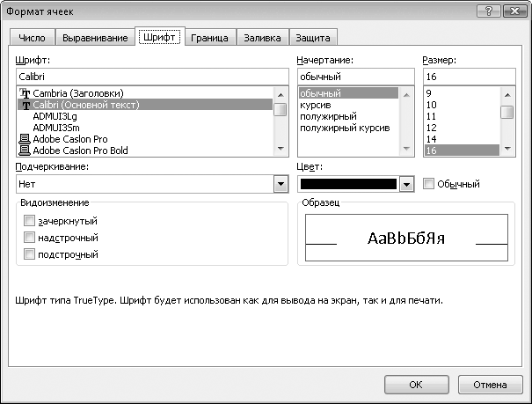
Task: Click the TrueType icon beside Cambria (Заголовки)
Action: [x=25, y=93]
